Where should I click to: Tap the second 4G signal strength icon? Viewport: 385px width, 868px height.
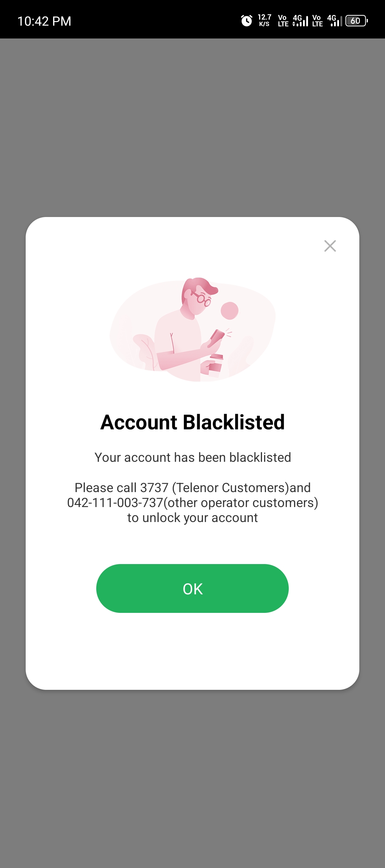335,21
